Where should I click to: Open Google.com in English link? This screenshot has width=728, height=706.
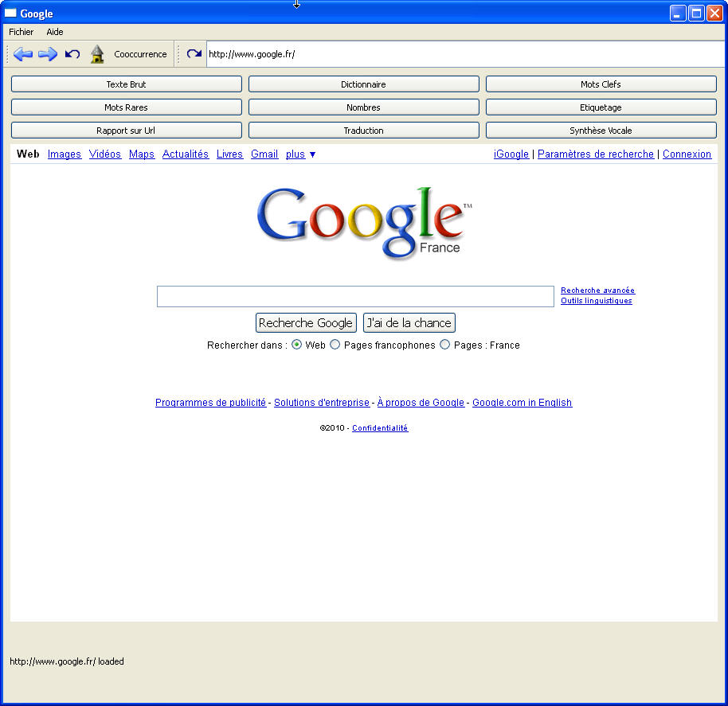[523, 403]
